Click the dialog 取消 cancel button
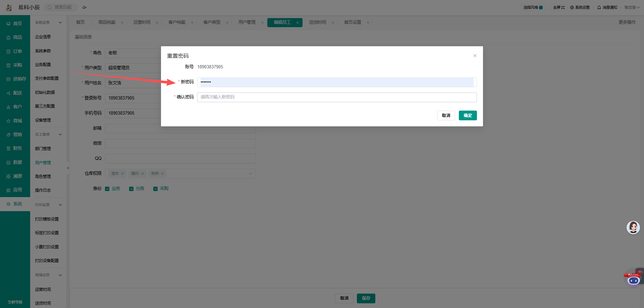Screen dimensions: 644x308 (446, 115)
